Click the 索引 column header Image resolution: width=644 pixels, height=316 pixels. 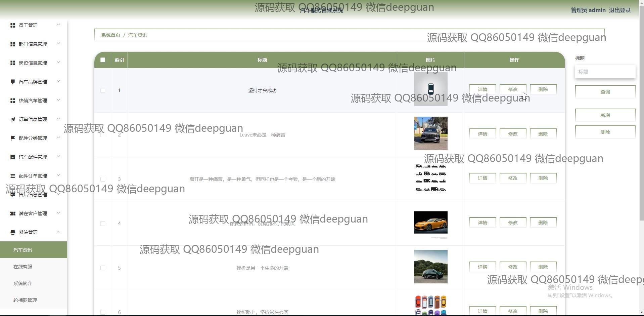pos(119,60)
